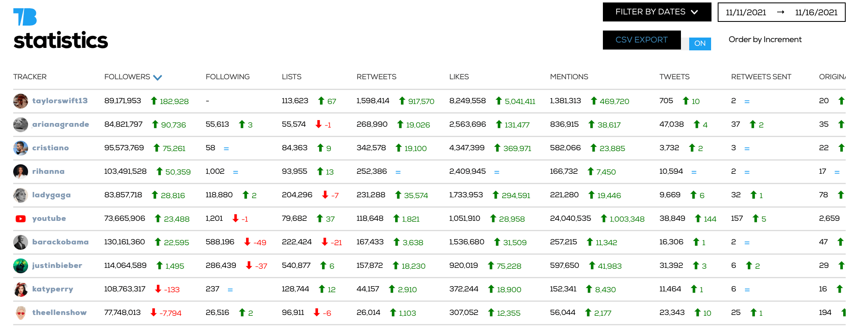Click the Order by Increment label

tap(765, 40)
